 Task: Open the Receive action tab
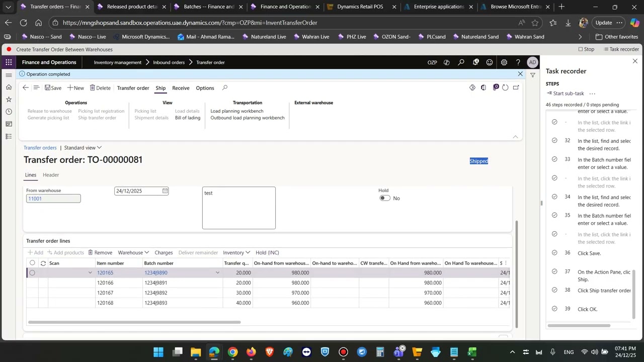click(181, 88)
